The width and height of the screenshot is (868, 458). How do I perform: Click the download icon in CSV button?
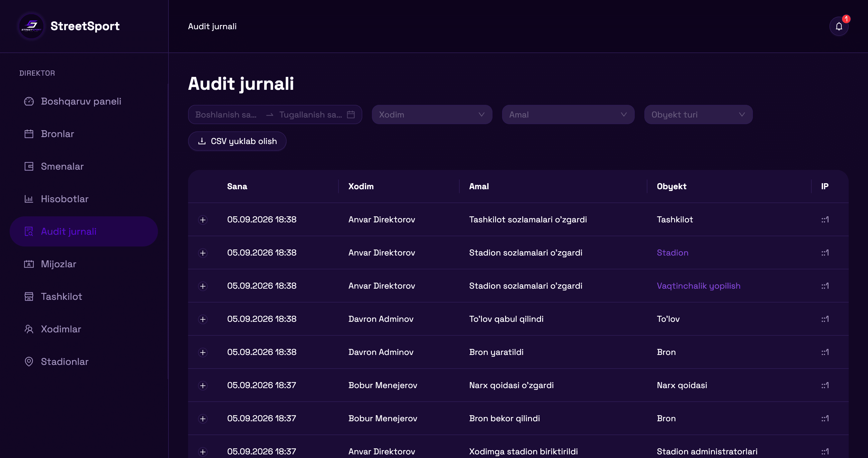point(202,141)
